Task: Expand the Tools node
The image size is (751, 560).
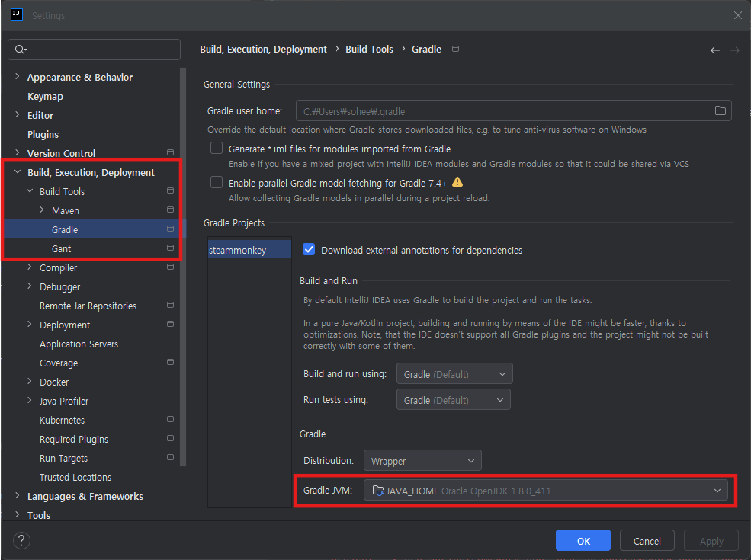Action: (18, 514)
